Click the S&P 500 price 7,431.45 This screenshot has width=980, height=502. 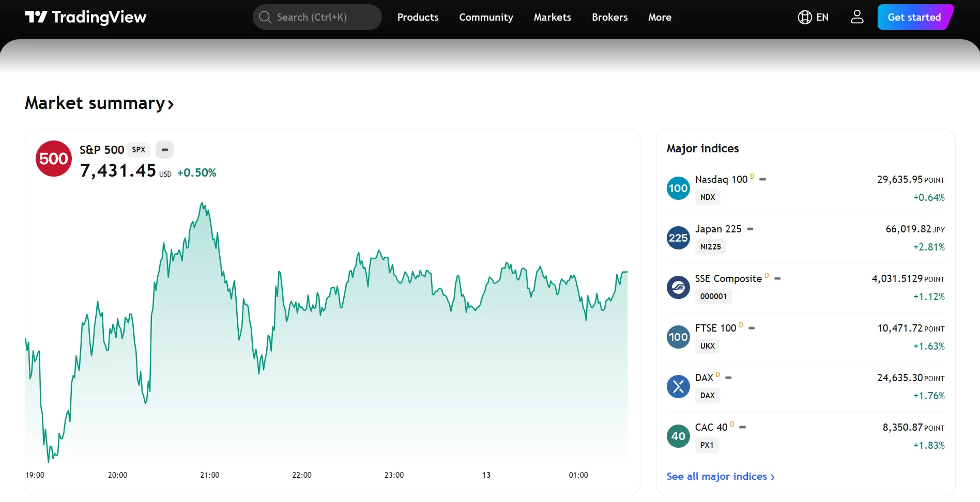[118, 170]
